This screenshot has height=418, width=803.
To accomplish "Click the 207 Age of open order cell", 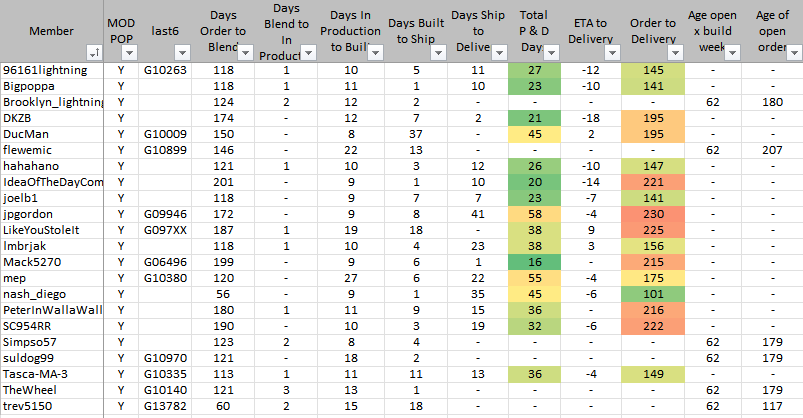I will pyautogui.click(x=772, y=151).
